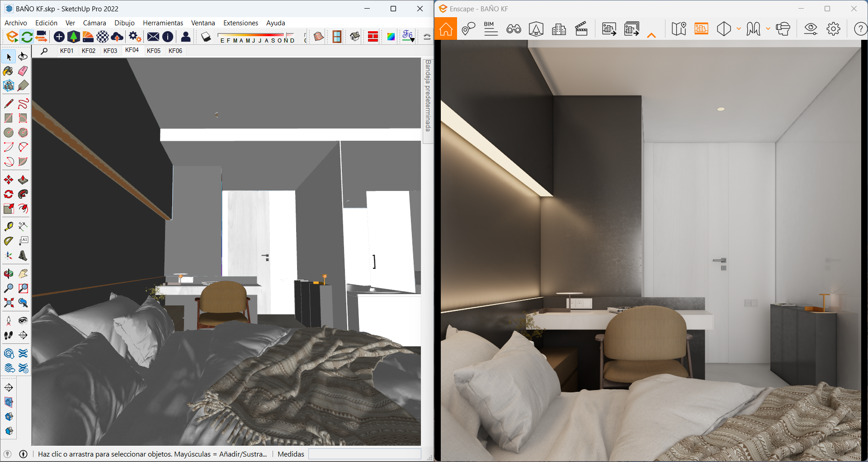Select the Tape Measure tool
The height and width of the screenshot is (462, 868).
[9, 226]
